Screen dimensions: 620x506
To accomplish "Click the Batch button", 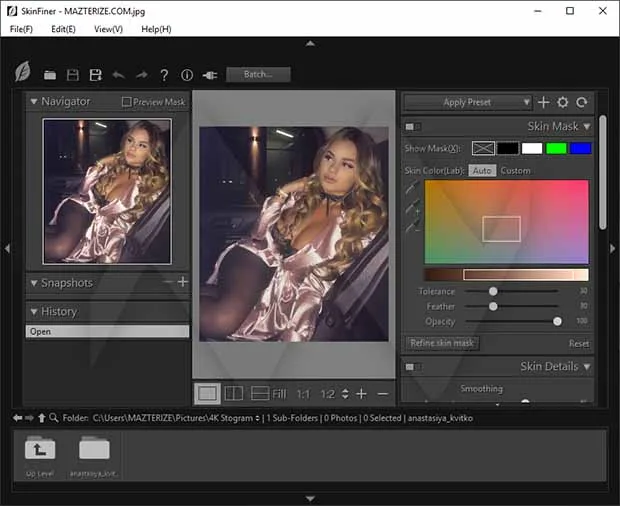I will pyautogui.click(x=258, y=75).
